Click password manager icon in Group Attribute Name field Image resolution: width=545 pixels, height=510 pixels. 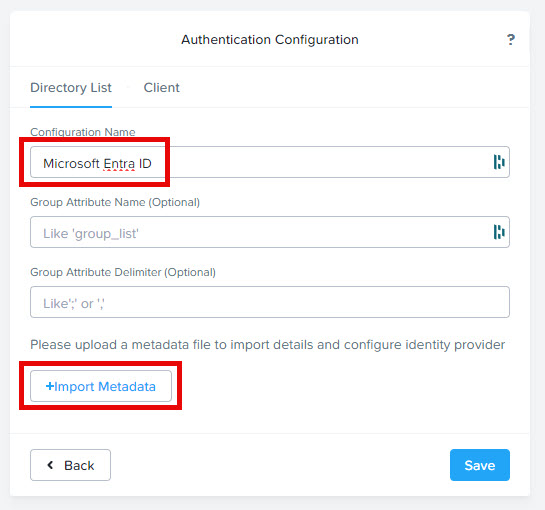point(499,232)
